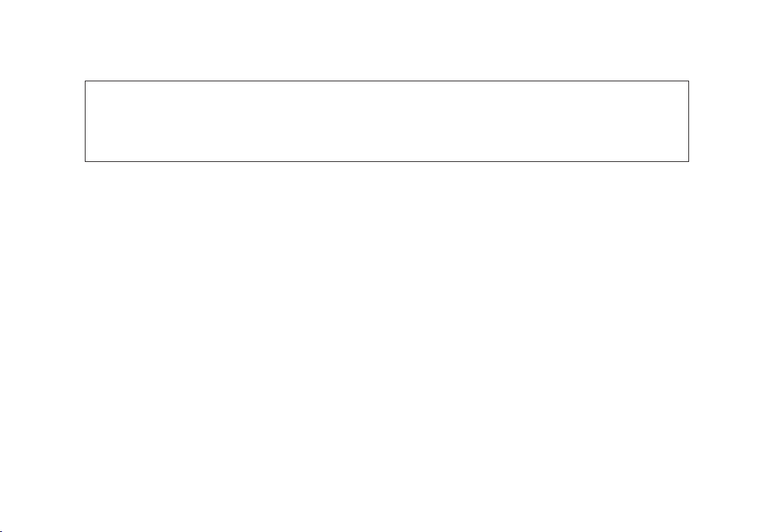Click the white margin right of the box

[728, 121]
